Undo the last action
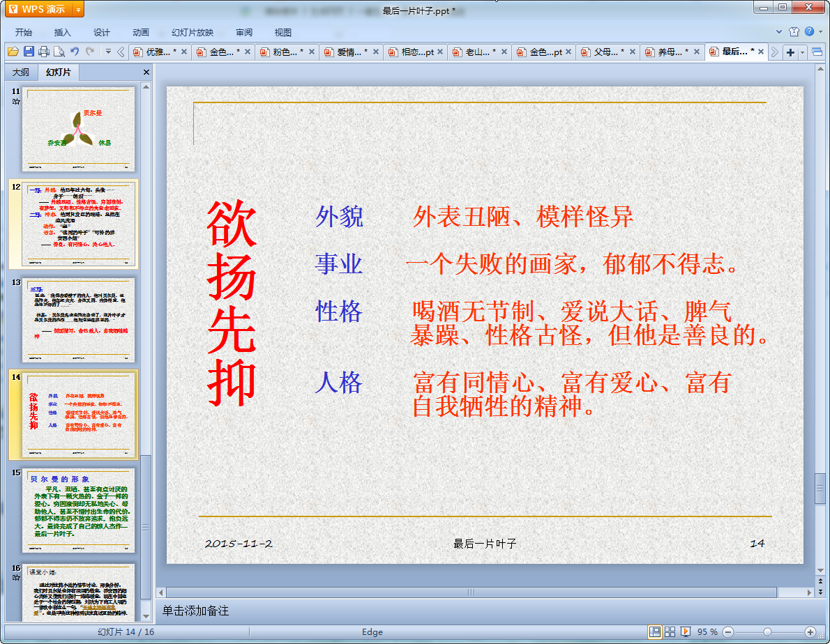This screenshot has height=644, width=830. [x=75, y=52]
